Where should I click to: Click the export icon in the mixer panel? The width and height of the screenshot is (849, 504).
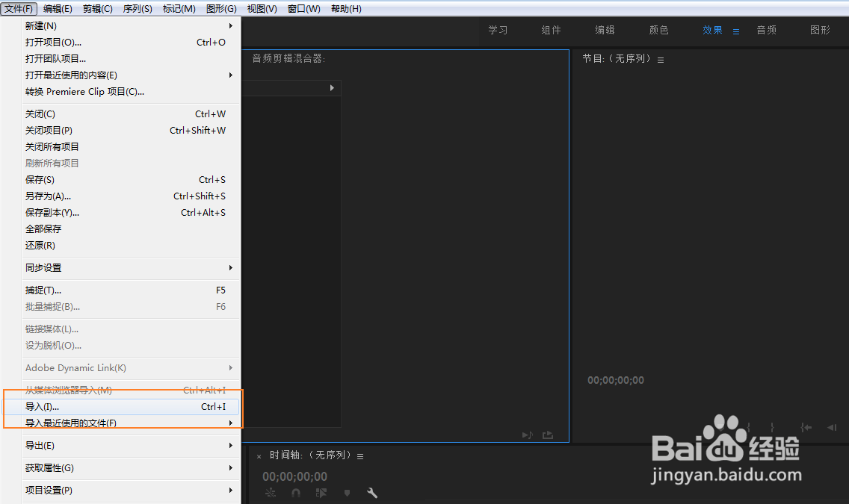[x=548, y=435]
